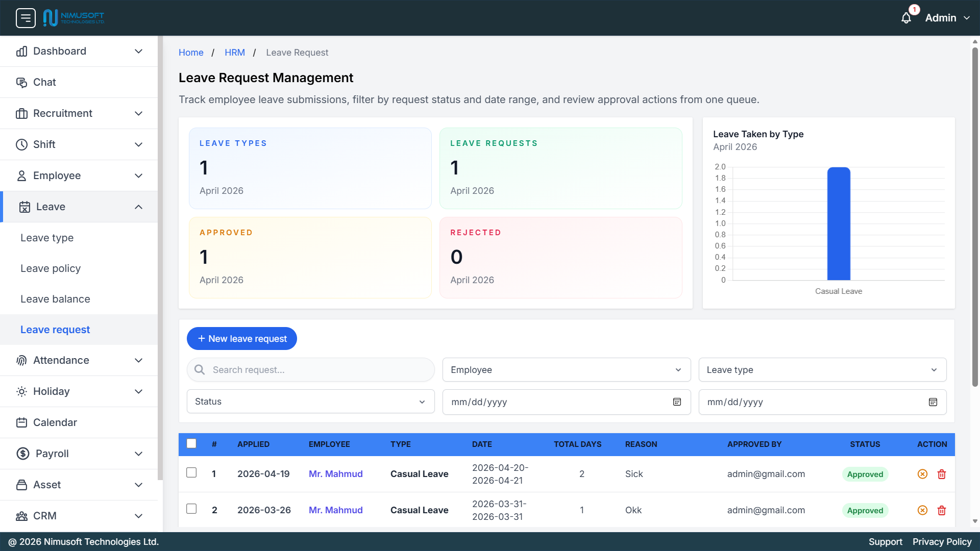
Task: Tick the checkbox beside request number 2
Action: [191, 509]
